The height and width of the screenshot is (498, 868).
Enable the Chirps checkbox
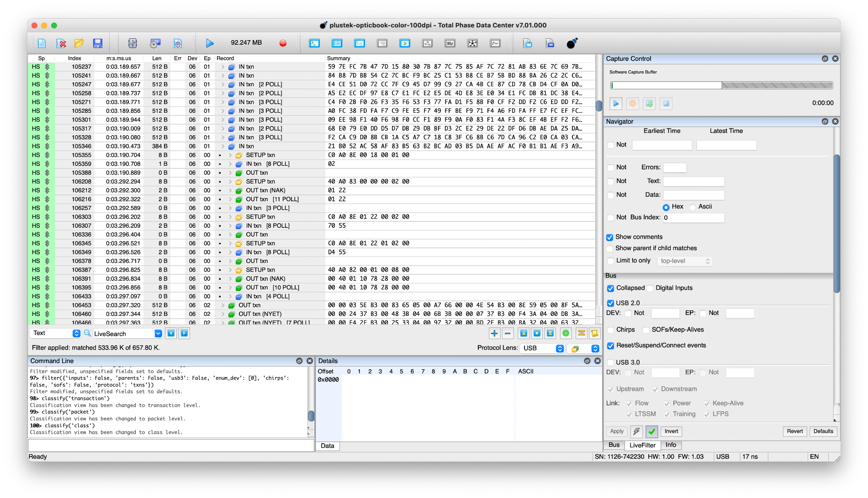[611, 330]
